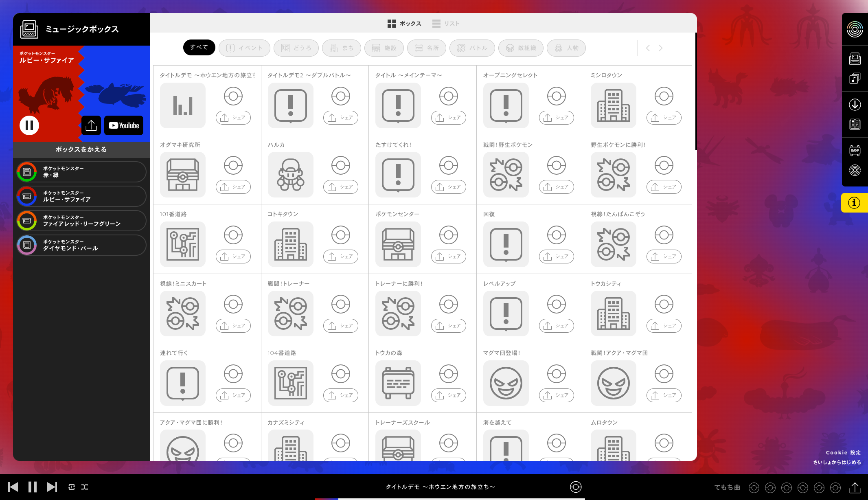868x500 pixels.
Task: Switch box to ダイヤモンド・パール
Action: 81,245
